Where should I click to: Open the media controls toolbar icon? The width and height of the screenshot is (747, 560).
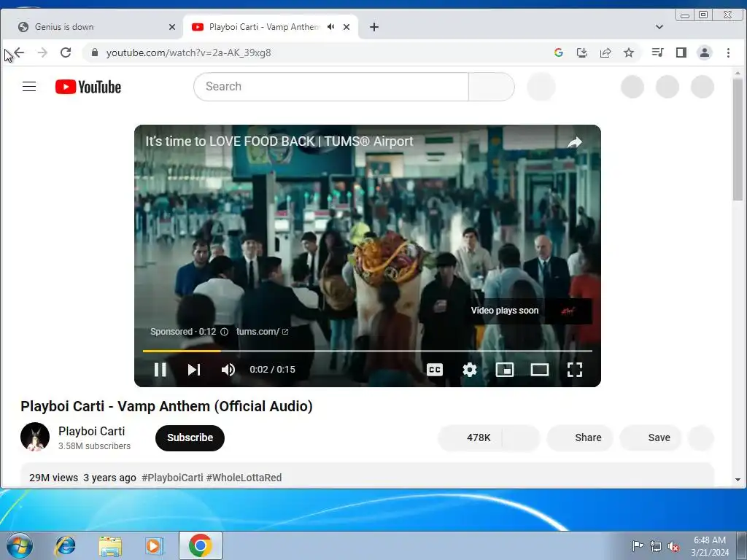point(657,52)
